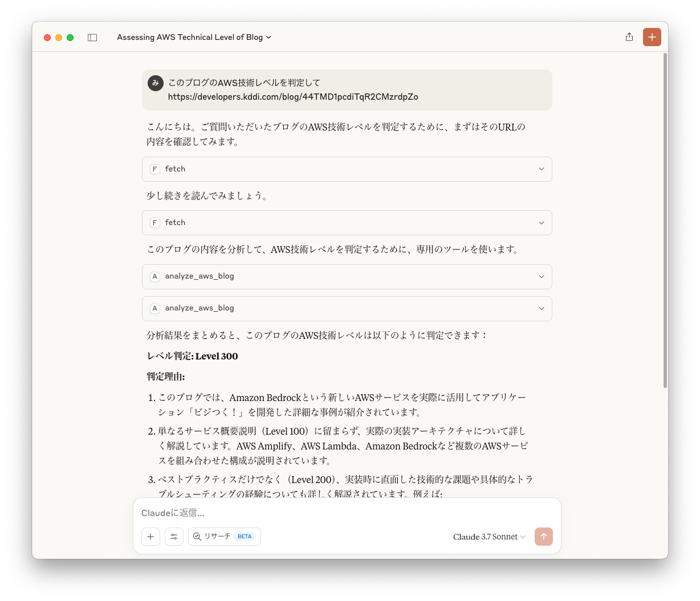Focus the Claudeに返信 message input
This screenshot has height=601, width=700.
tap(347, 513)
